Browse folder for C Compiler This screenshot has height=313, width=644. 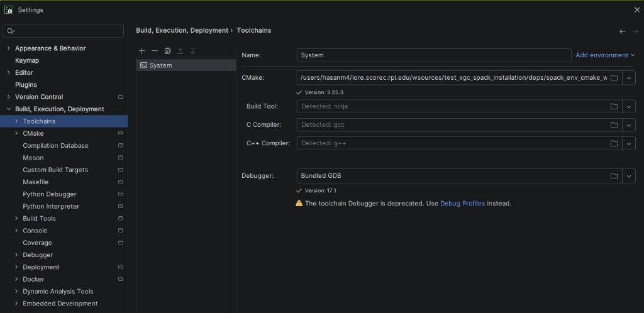[614, 124]
